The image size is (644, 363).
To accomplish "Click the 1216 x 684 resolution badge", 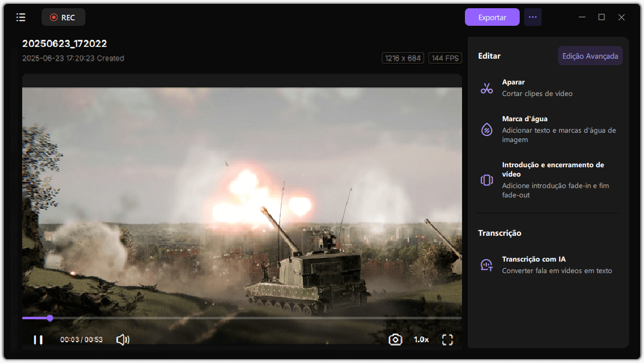I will tap(403, 58).
